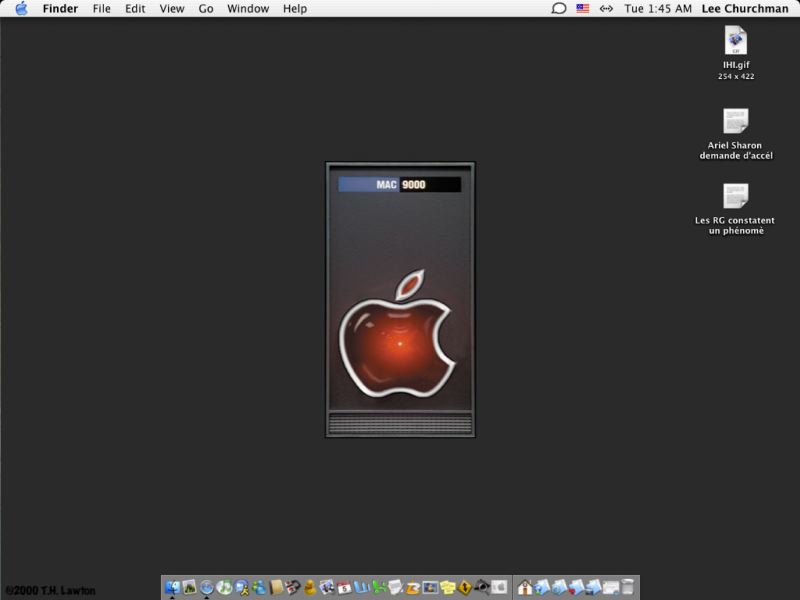Open Stickies from the dock
The image size is (800, 600).
[x=447, y=587]
